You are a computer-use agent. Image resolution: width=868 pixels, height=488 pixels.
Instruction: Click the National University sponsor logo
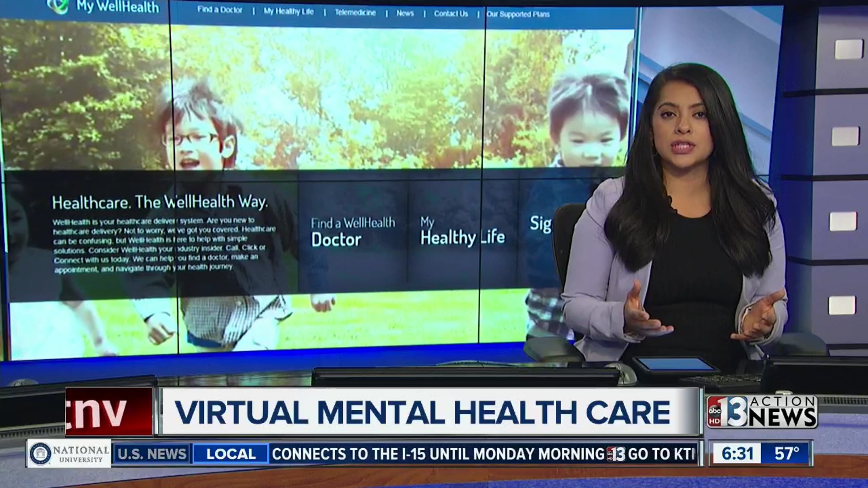(69, 454)
